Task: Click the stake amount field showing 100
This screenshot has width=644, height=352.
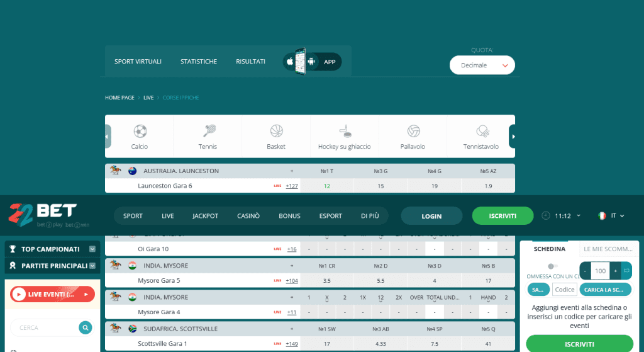Action: 601,271
